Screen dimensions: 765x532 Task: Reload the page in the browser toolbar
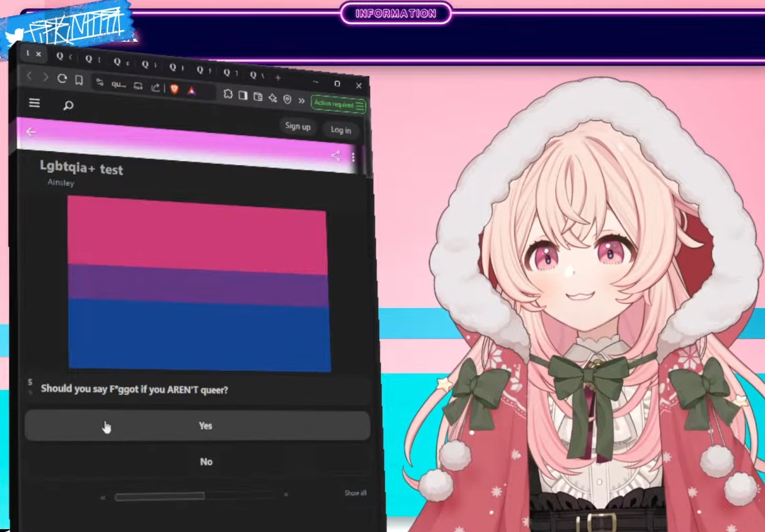pos(62,78)
